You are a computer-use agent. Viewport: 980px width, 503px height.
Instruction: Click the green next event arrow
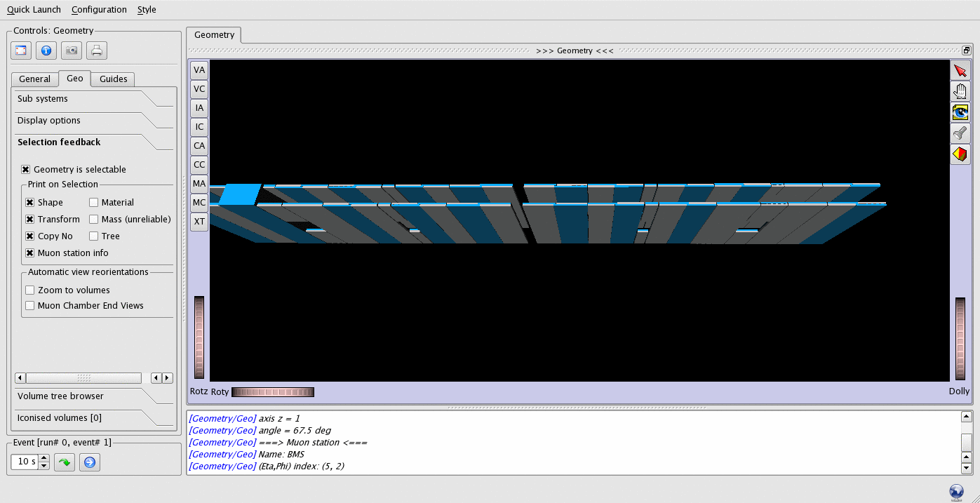click(65, 462)
